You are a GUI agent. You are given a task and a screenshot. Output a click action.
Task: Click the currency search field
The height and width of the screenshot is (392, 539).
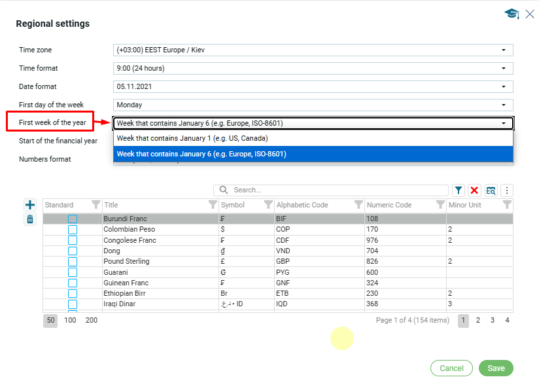tap(334, 190)
